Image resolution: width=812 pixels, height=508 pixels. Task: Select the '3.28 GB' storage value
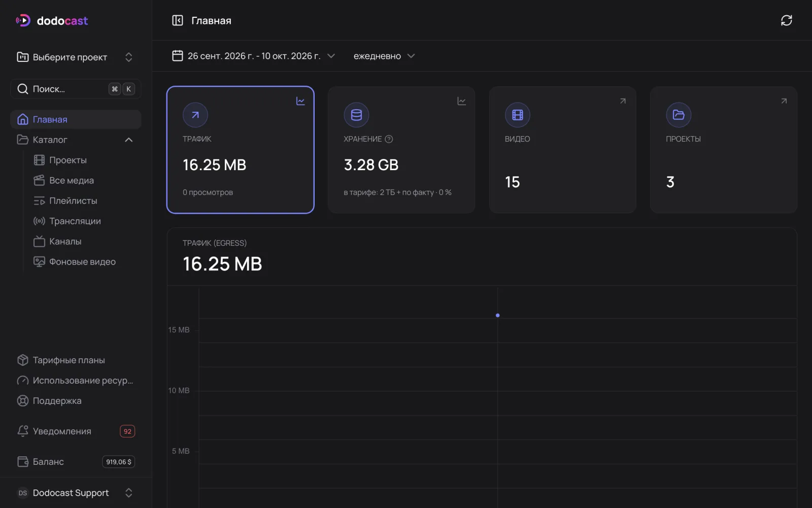(x=371, y=165)
